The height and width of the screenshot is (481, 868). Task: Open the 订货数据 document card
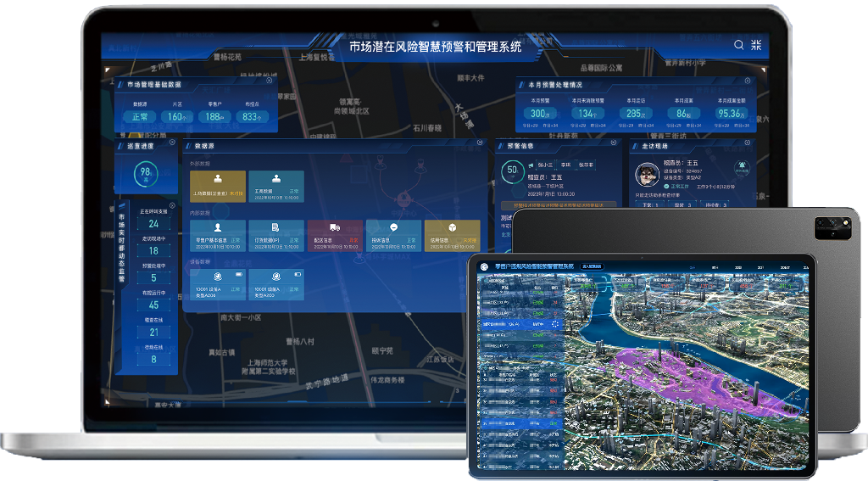[x=275, y=235]
